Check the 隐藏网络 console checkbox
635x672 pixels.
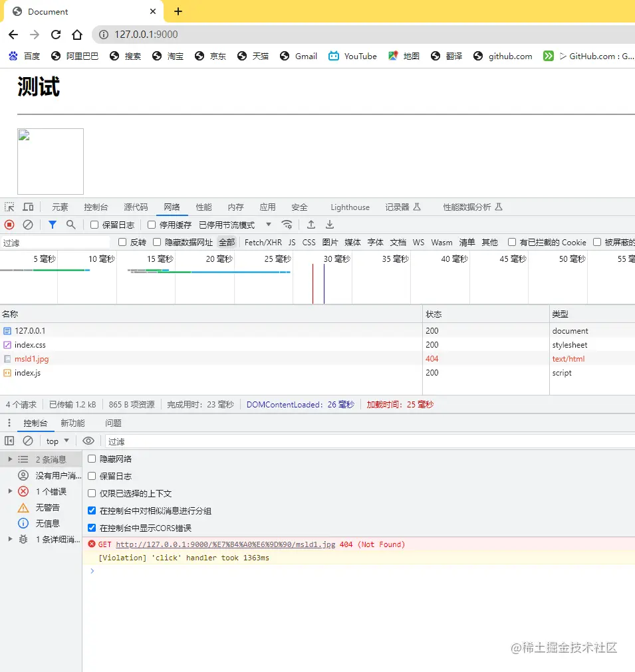point(92,459)
